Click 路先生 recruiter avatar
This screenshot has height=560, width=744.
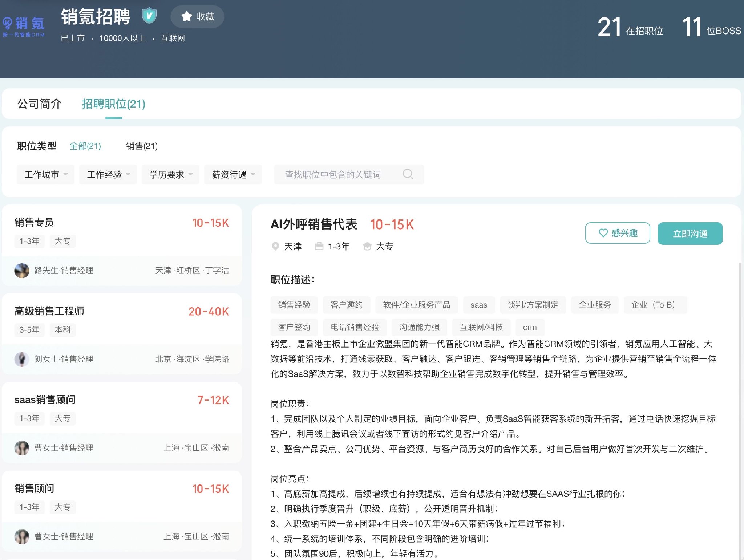pyautogui.click(x=22, y=271)
